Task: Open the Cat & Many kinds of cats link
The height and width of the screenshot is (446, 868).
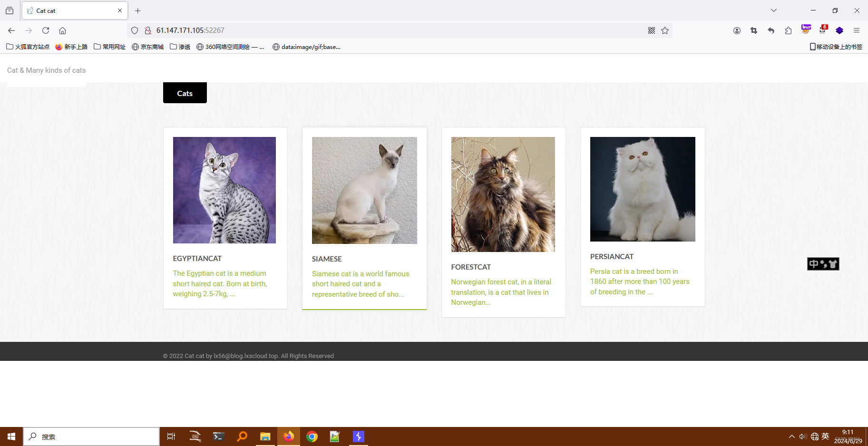Action: click(x=46, y=70)
